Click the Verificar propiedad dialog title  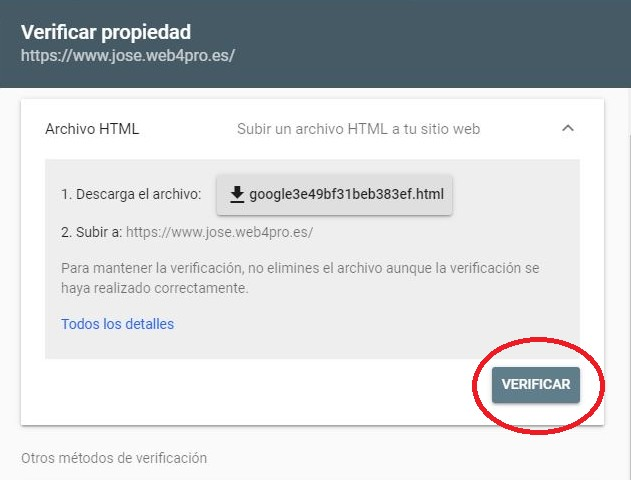coord(106,32)
